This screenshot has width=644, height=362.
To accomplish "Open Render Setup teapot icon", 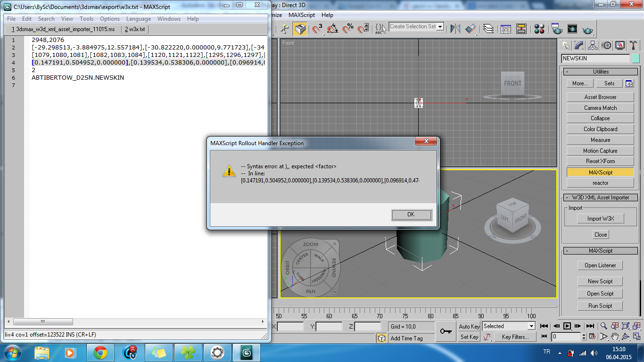I will coord(557,29).
